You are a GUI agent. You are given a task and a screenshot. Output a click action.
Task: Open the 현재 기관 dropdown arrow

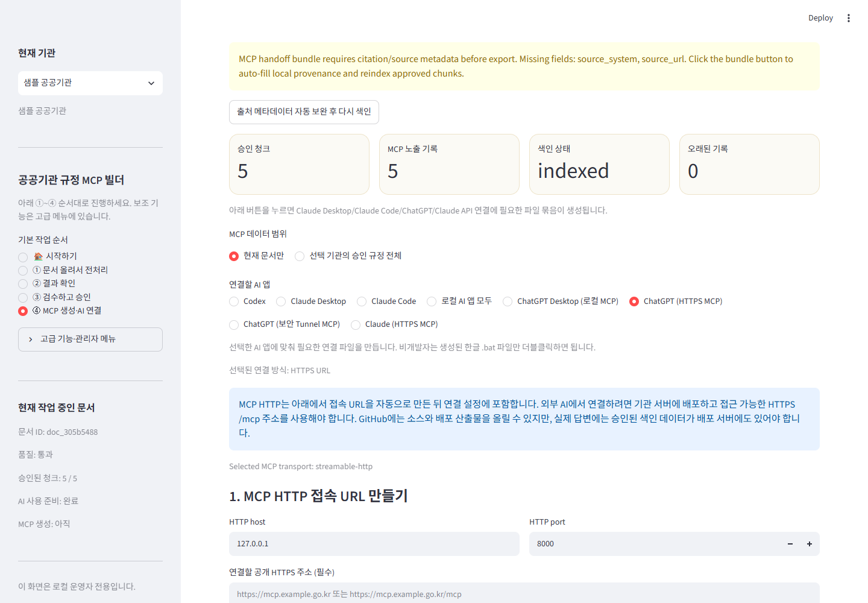(x=151, y=83)
